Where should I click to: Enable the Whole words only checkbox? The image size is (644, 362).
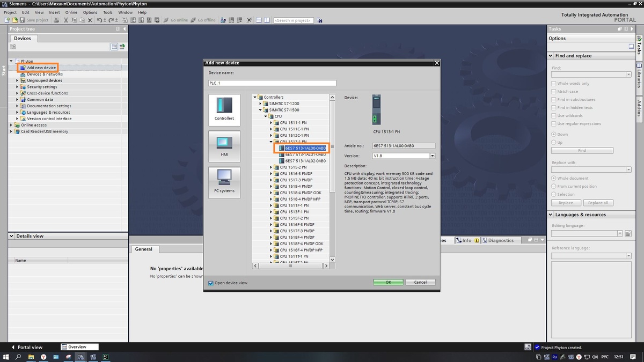(554, 84)
